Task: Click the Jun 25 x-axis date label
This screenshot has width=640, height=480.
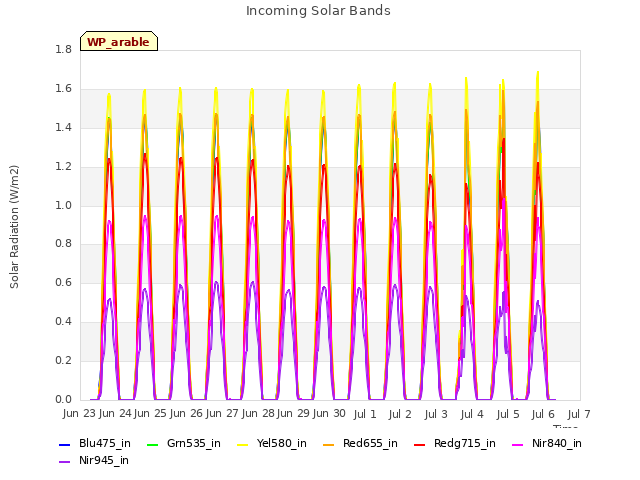Action: pyautogui.click(x=150, y=413)
